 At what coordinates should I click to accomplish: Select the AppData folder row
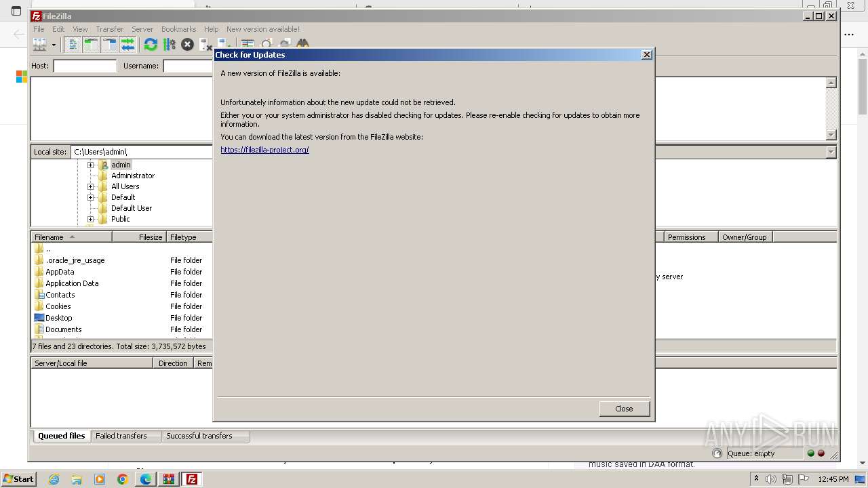[122, 272]
